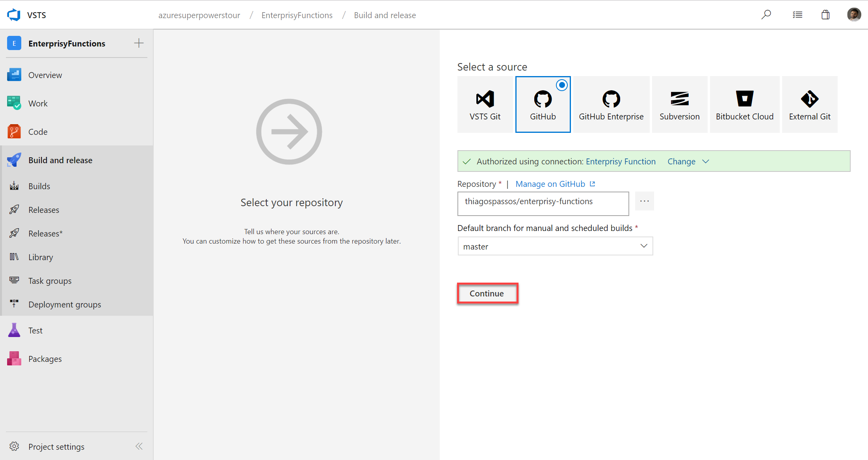Click the Continue button

click(x=487, y=293)
